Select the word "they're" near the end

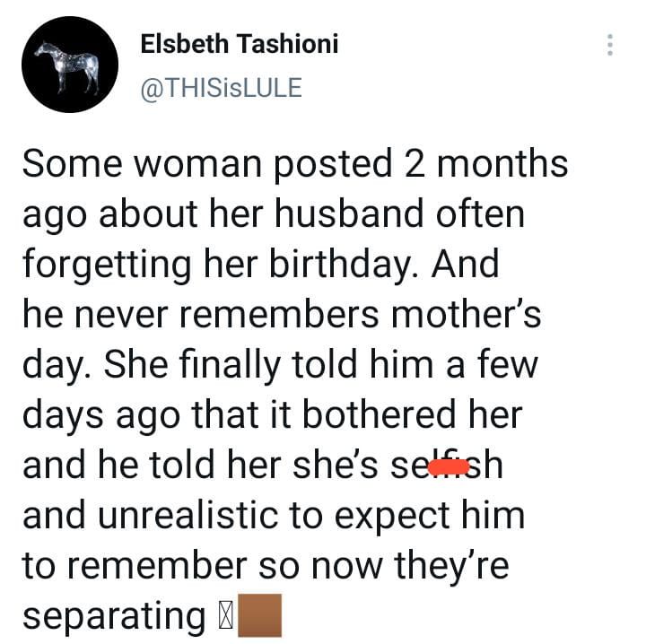coord(451,566)
